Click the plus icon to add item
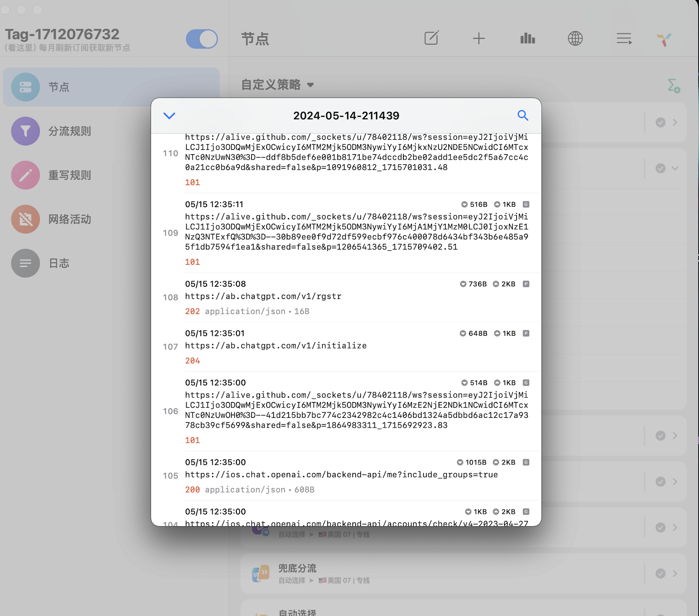This screenshot has height=616, width=699. (479, 38)
